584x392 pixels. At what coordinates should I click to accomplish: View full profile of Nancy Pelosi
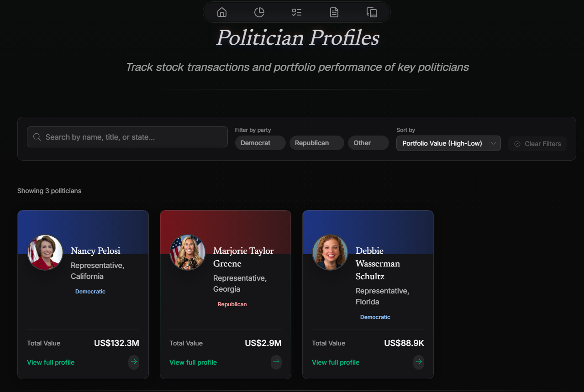point(51,362)
